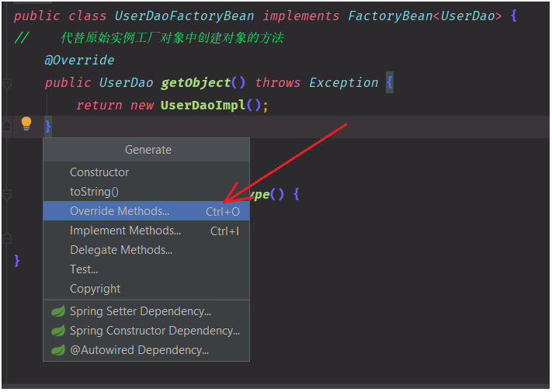This screenshot has width=552, height=392.
Task: Select Spring Setter Dependency... option
Action: coord(146,311)
